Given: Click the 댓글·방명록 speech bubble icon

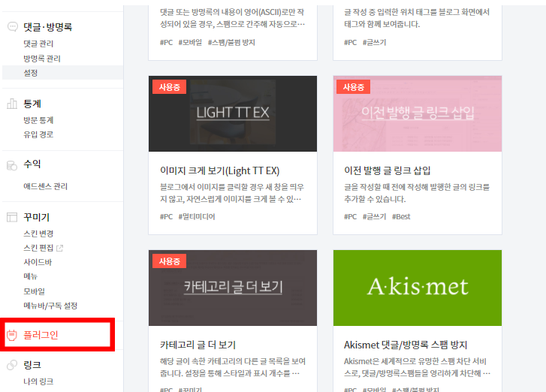Looking at the screenshot, I should click(x=13, y=27).
